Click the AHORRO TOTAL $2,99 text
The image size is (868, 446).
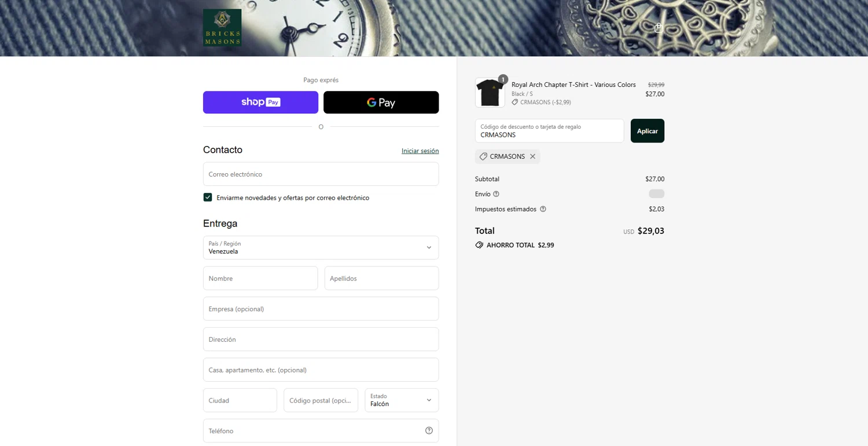[520, 245]
